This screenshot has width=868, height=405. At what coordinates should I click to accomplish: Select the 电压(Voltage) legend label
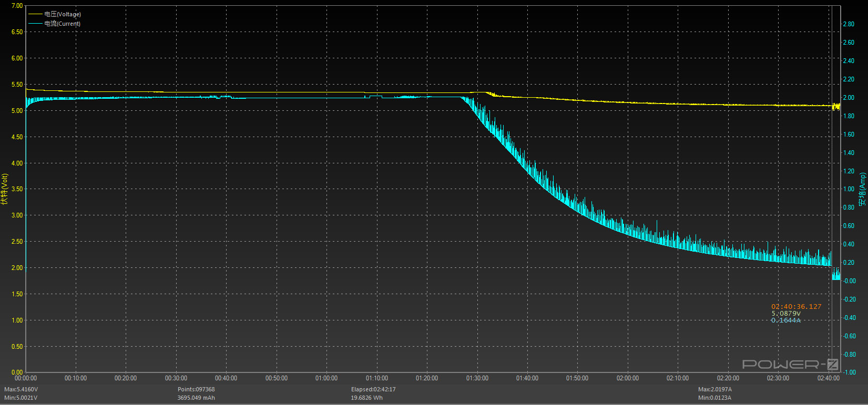pyautogui.click(x=63, y=14)
